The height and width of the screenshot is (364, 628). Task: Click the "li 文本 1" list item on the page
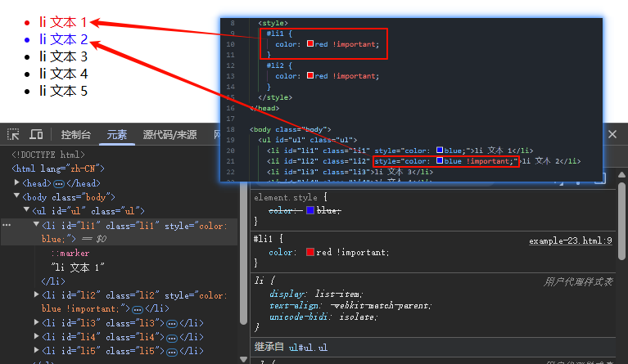63,22
